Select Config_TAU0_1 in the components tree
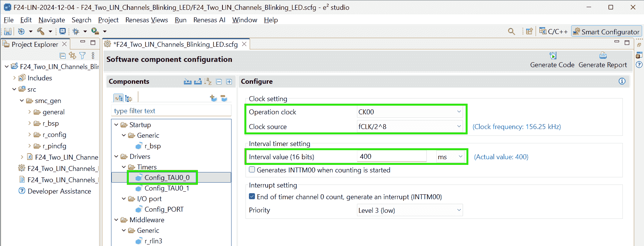The image size is (644, 246). [x=167, y=188]
